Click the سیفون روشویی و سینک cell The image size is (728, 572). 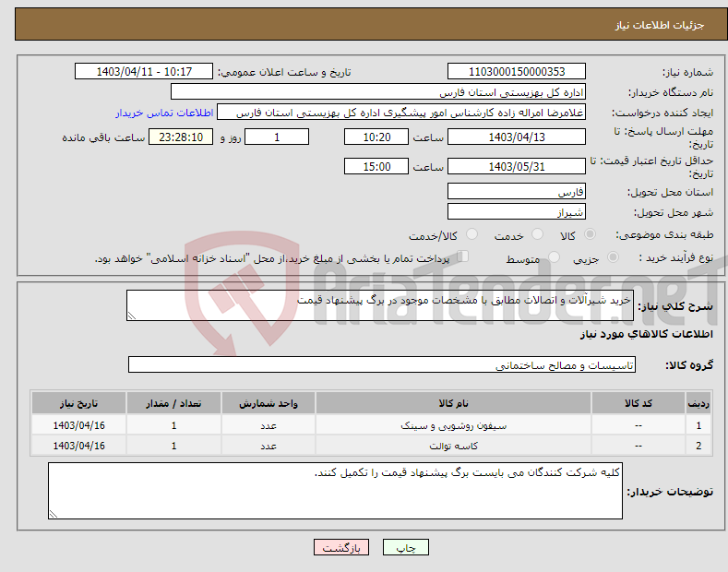453,425
